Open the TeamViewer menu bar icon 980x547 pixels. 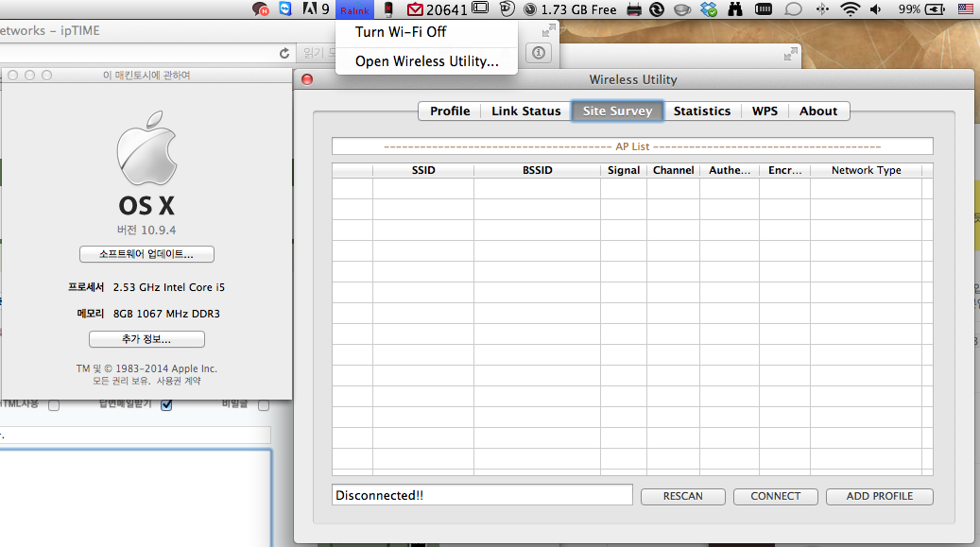(x=285, y=9)
